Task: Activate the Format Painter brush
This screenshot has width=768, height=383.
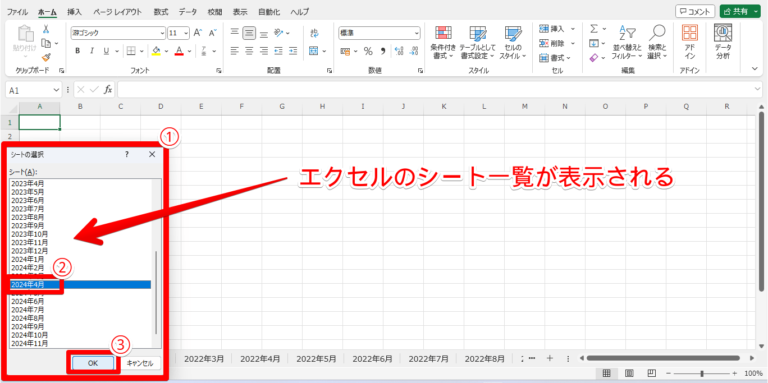Action: tap(46, 57)
